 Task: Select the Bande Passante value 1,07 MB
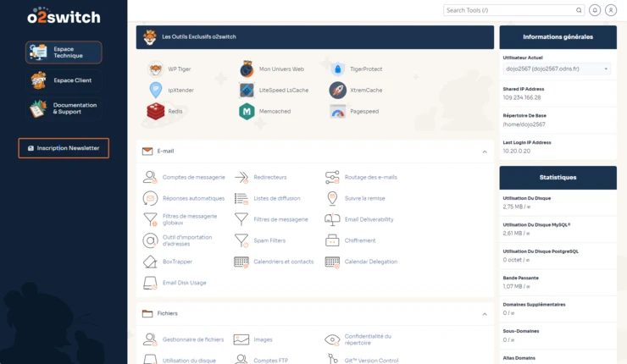513,286
